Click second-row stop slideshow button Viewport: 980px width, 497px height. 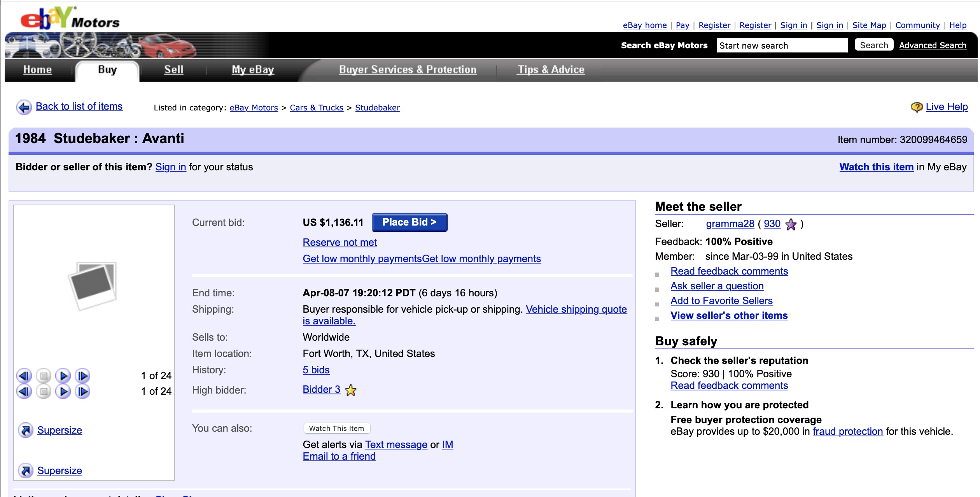44,391
